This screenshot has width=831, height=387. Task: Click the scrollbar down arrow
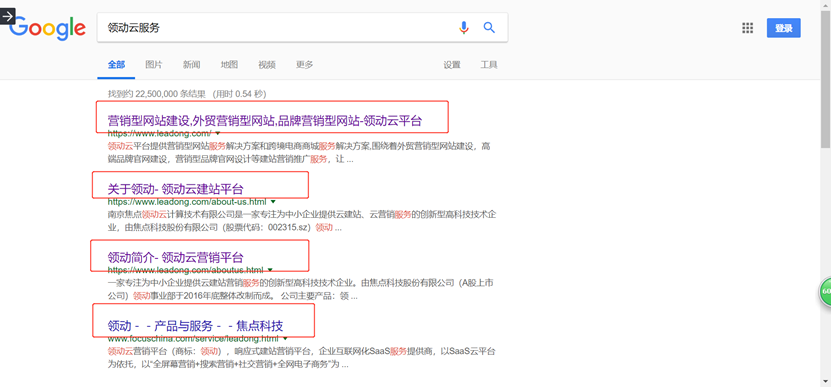point(826,381)
